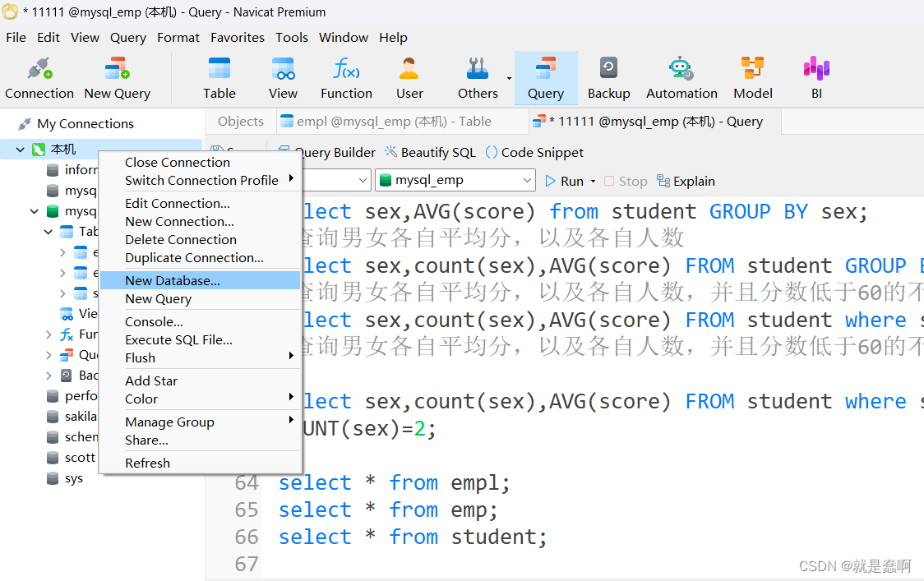Choose Execute SQL File... menu item

coord(201,340)
